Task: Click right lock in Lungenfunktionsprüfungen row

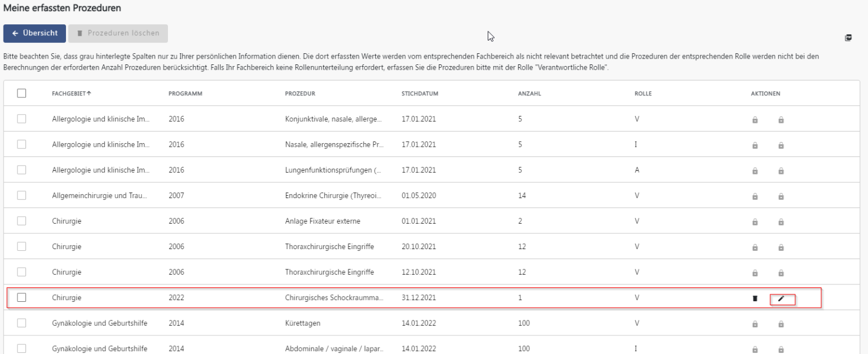Action: click(781, 171)
